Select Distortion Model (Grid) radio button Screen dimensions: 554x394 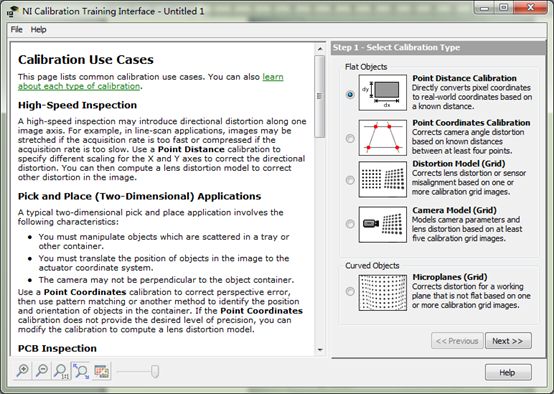tap(350, 180)
